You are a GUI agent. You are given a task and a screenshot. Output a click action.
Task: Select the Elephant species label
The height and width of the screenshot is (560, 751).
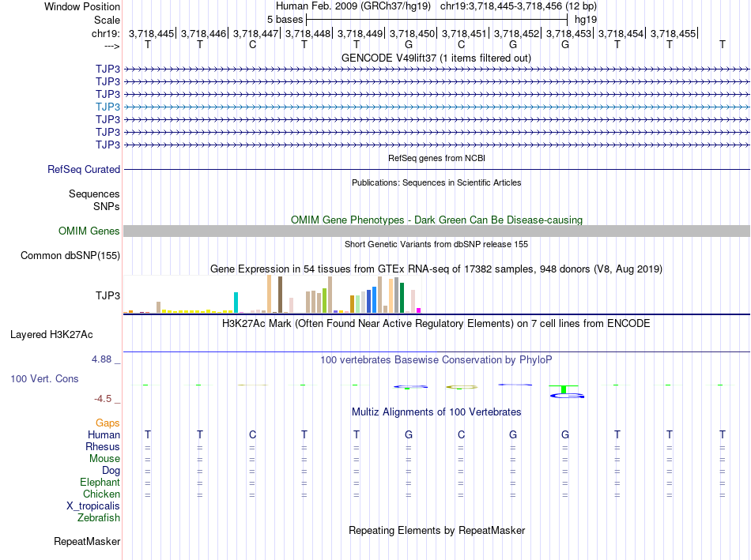tap(100, 482)
